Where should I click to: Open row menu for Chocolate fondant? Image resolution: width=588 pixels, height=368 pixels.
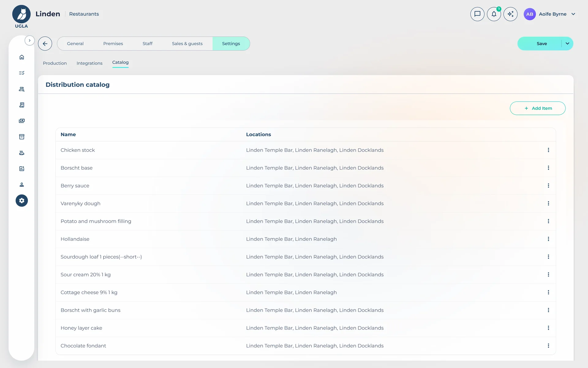[548, 346]
